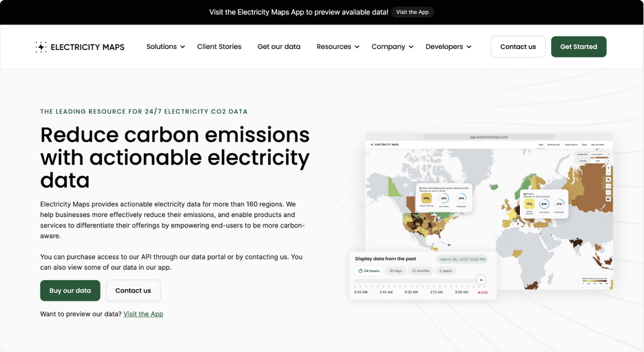The width and height of the screenshot is (644, 352).
Task: Click the red LIVE indicator dot
Action: (x=478, y=292)
